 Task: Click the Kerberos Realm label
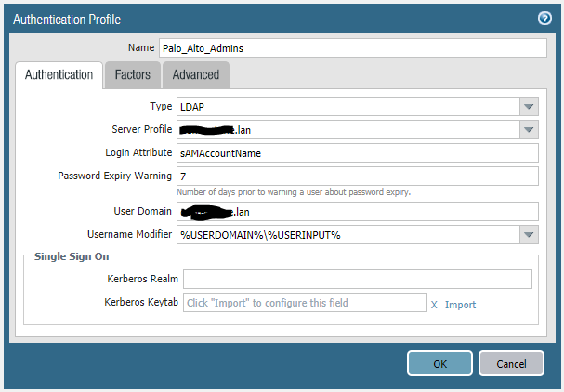coord(143,279)
